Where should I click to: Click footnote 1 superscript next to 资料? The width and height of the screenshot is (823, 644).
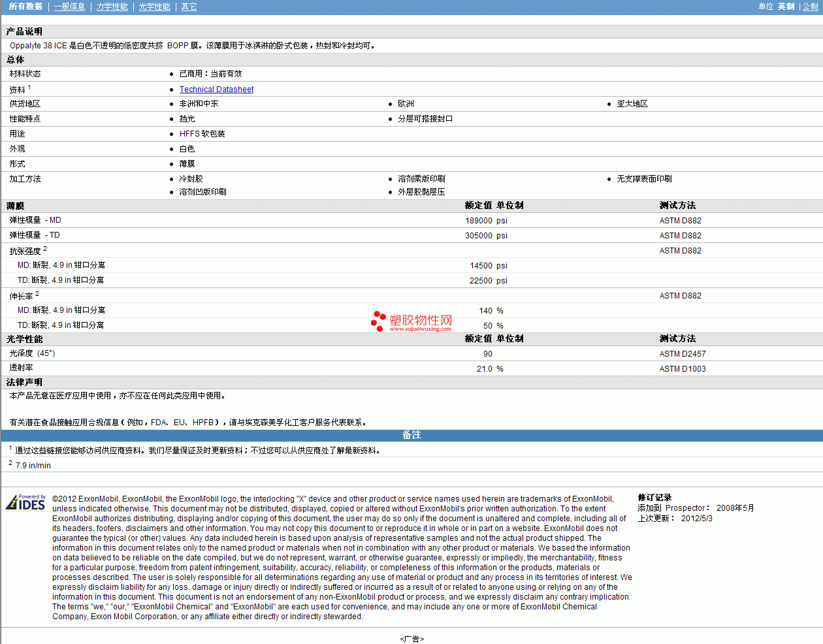pos(29,87)
